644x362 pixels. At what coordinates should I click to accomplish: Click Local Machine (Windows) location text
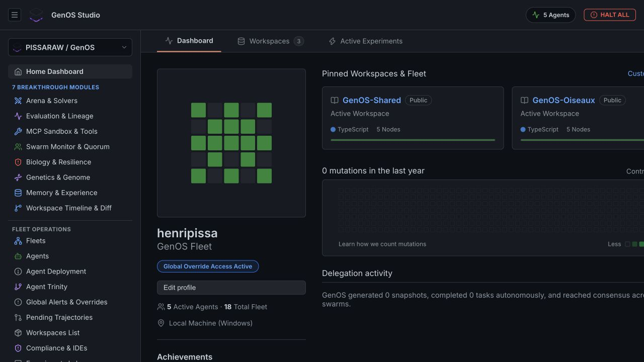[211, 323]
